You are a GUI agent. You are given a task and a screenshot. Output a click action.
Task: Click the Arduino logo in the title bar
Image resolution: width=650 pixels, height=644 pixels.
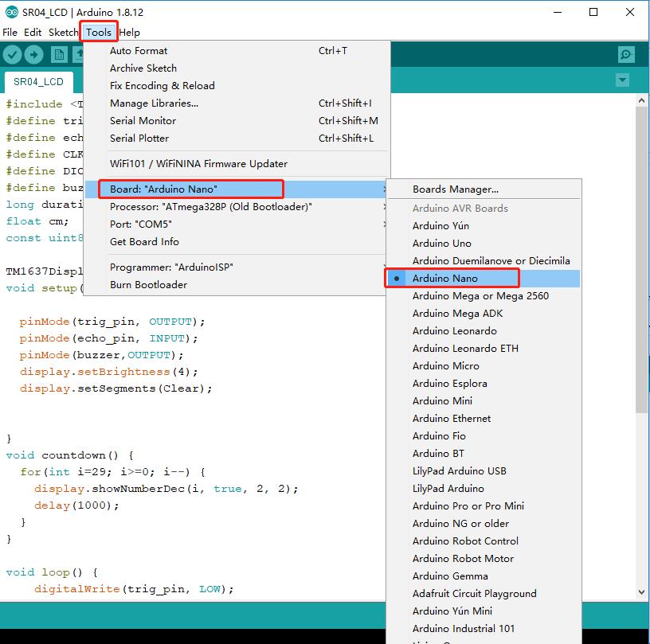(x=11, y=12)
